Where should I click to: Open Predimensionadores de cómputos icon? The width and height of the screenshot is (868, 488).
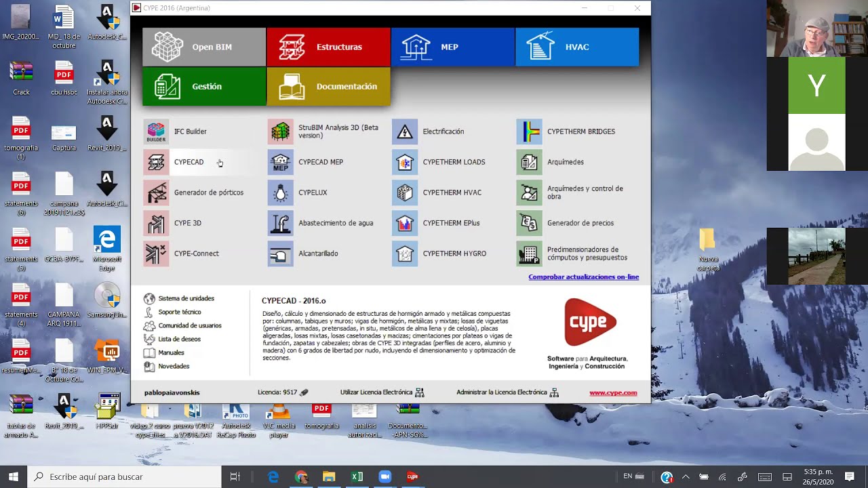(529, 253)
